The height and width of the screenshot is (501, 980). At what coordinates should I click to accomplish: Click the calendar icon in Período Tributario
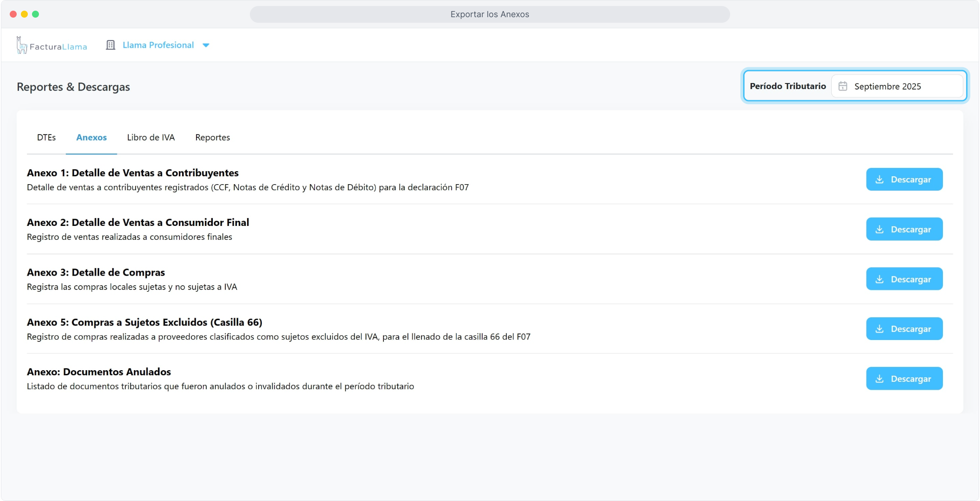843,86
